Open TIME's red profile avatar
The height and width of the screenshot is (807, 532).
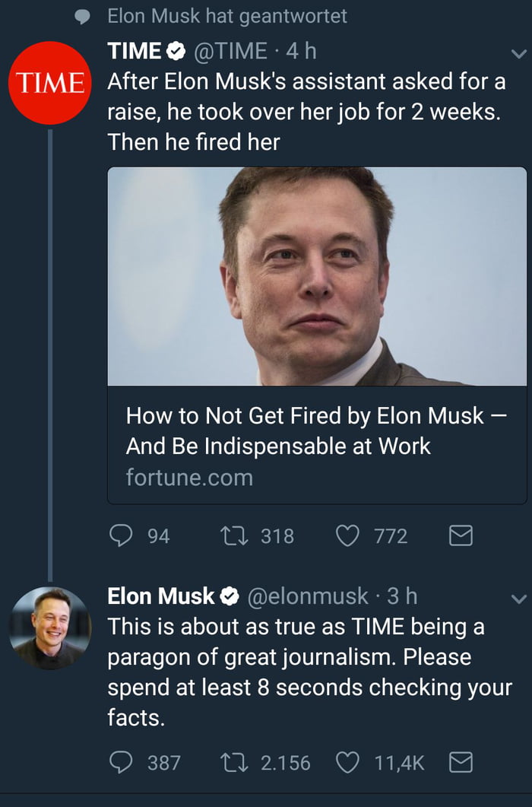click(50, 83)
